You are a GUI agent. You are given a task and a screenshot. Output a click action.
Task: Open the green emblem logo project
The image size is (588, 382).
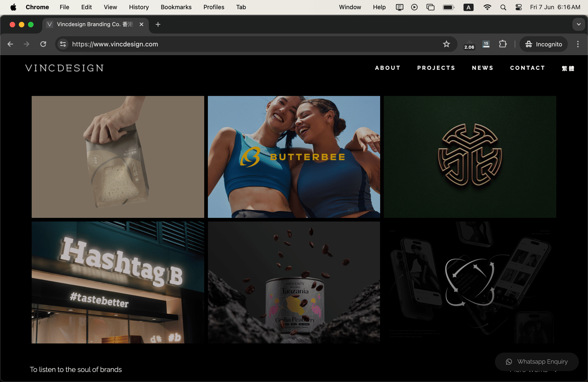click(x=470, y=157)
